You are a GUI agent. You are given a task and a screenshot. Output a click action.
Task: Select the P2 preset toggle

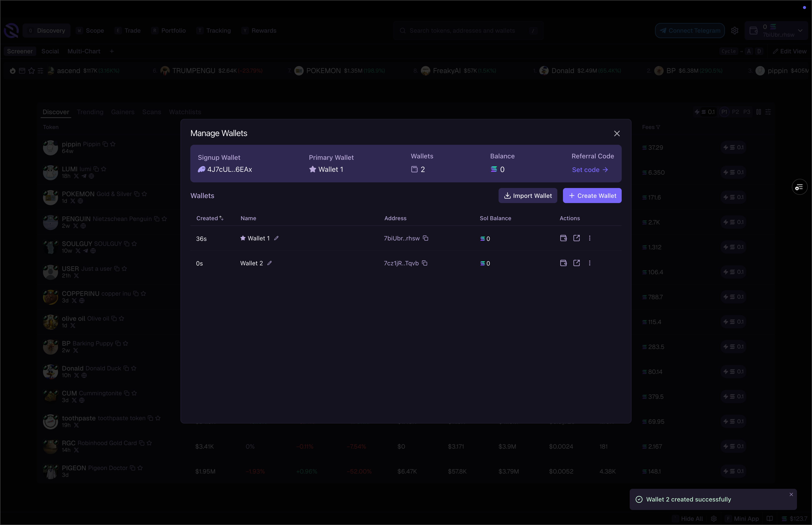(735, 111)
